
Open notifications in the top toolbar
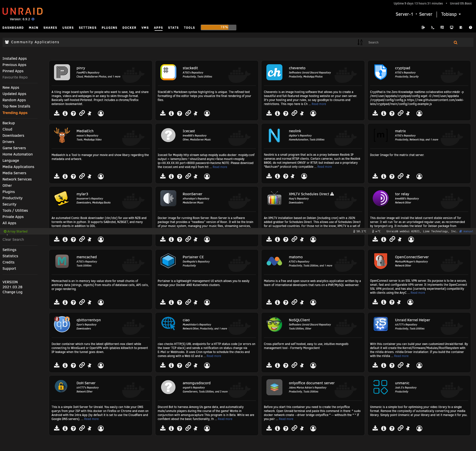(x=442, y=27)
